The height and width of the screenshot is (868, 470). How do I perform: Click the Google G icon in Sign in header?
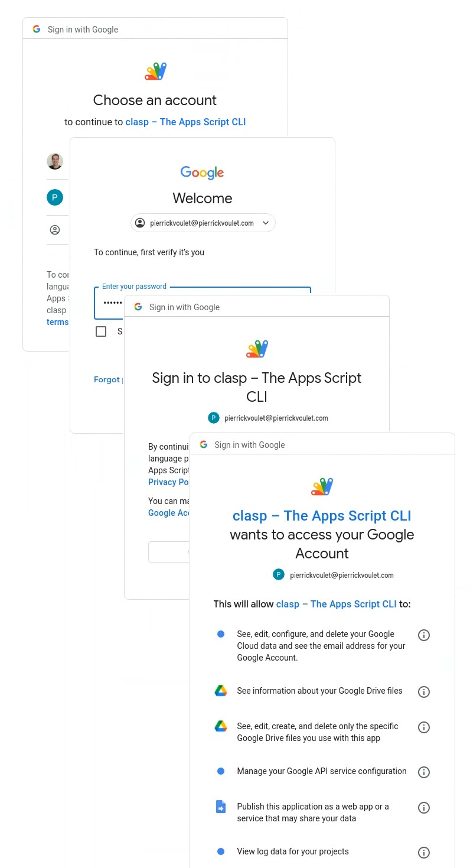click(37, 29)
